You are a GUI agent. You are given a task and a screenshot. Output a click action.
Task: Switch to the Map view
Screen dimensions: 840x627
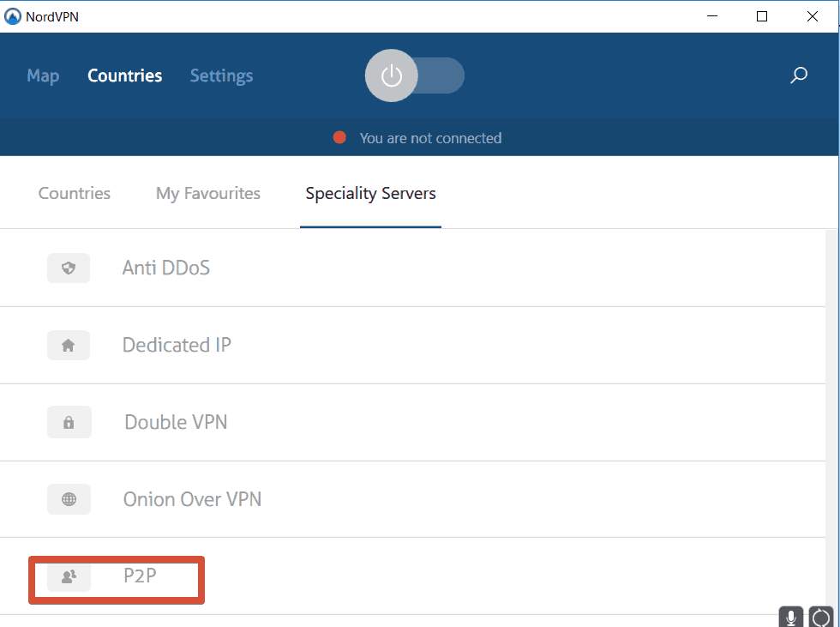click(x=43, y=75)
